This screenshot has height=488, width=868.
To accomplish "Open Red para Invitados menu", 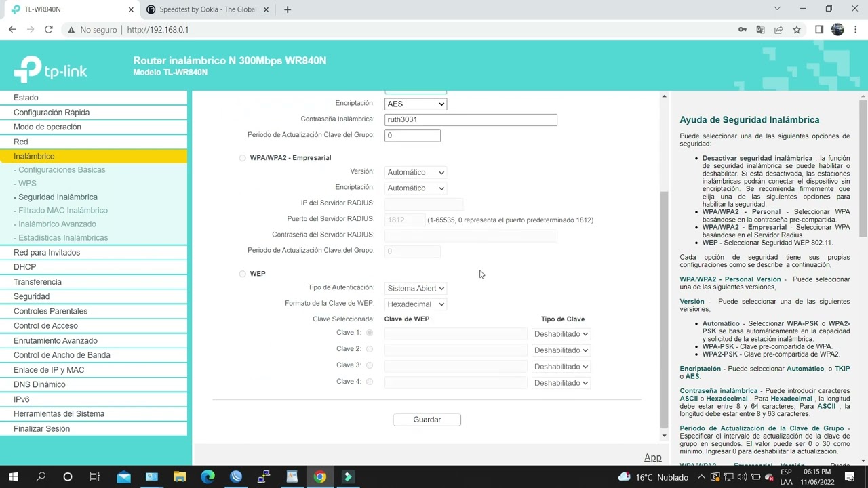I will tap(94, 252).
